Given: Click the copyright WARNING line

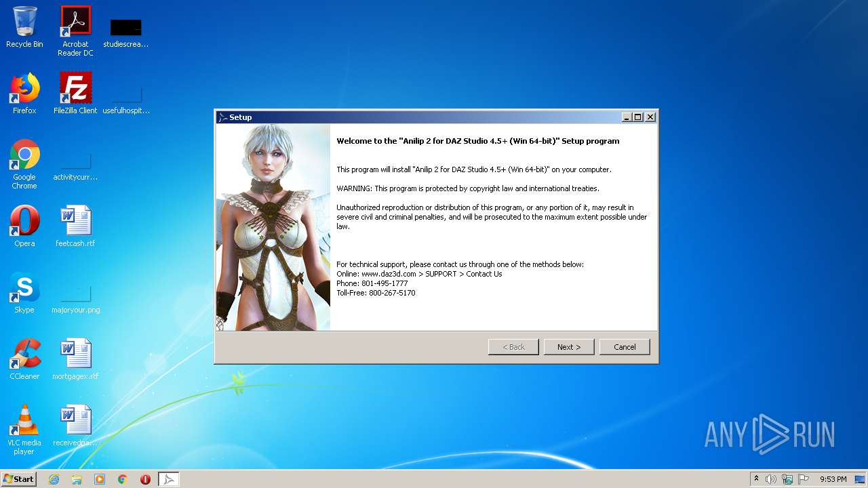Looking at the screenshot, I should coord(468,188).
